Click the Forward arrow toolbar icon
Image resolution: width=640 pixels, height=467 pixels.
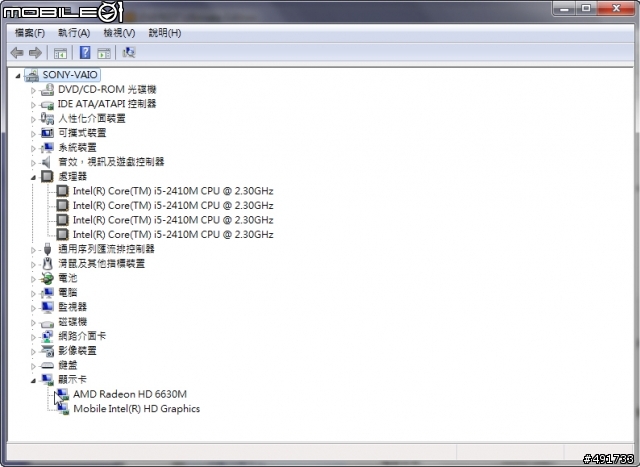(36, 53)
